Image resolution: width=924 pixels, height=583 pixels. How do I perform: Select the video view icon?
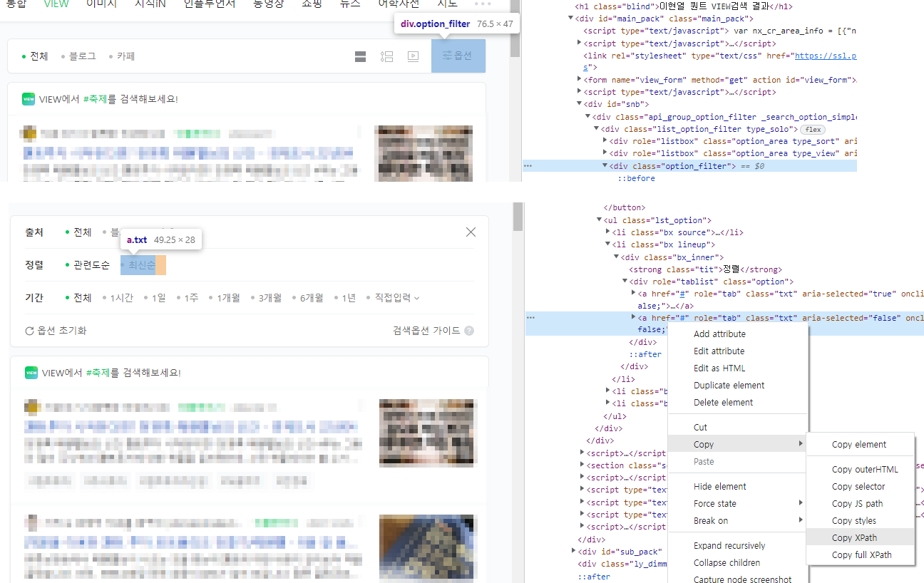413,56
